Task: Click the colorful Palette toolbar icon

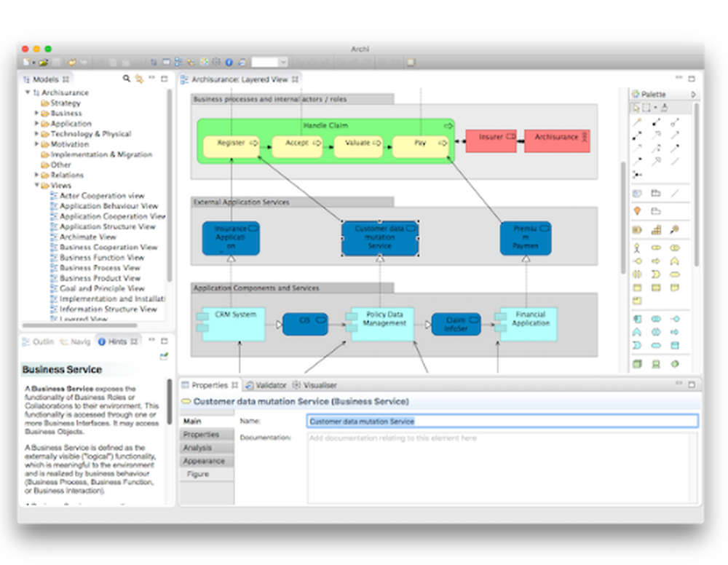Action: click(x=204, y=62)
